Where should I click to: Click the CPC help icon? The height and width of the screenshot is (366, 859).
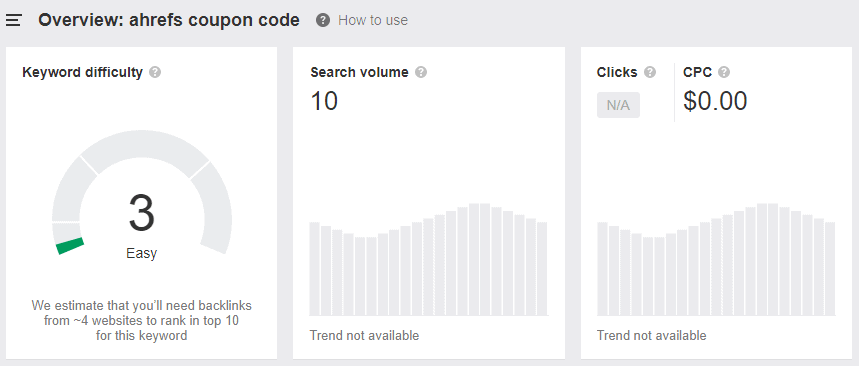tap(724, 72)
